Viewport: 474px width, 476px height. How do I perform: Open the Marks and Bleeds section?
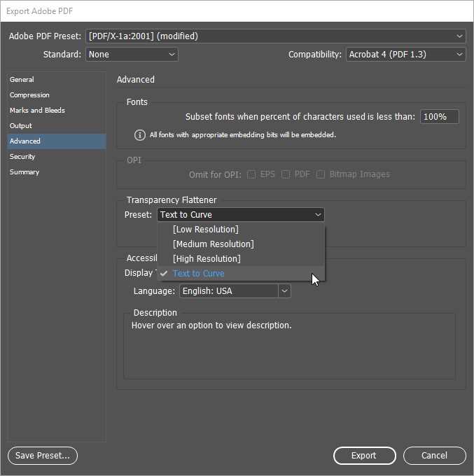pos(37,111)
